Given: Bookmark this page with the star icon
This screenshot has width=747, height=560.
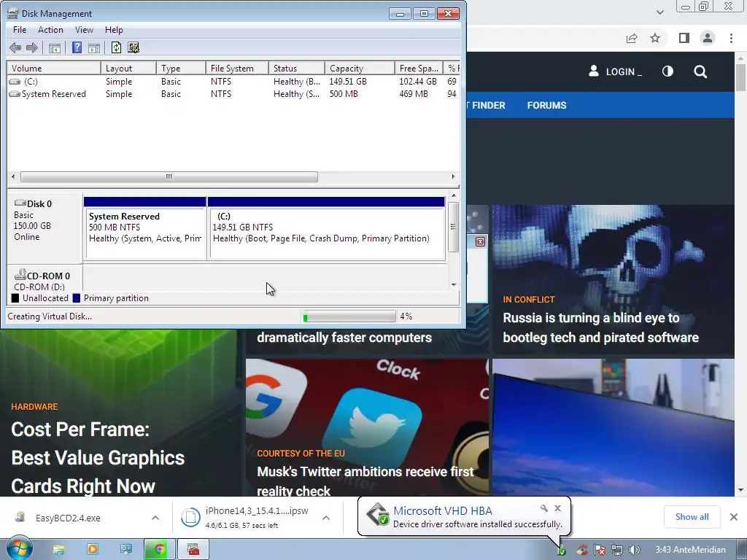Looking at the screenshot, I should pyautogui.click(x=655, y=38).
